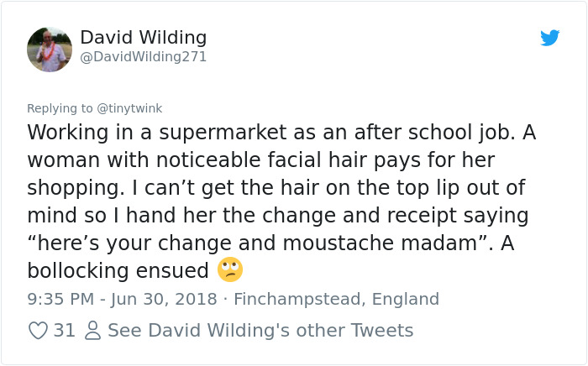
Task: Visit the @DavidWilding271 handle
Action: point(143,57)
